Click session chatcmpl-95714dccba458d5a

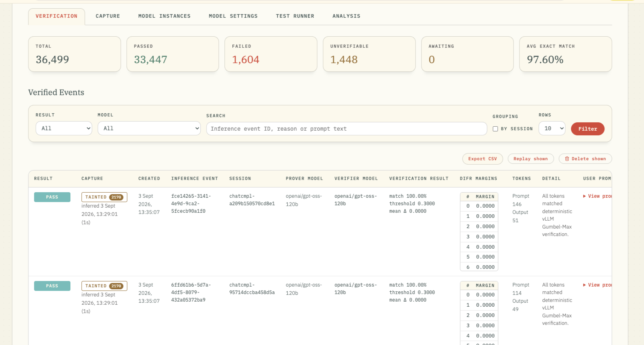click(252, 289)
